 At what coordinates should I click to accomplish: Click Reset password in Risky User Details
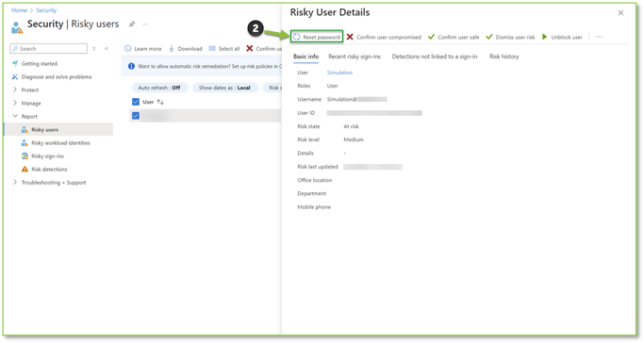(317, 37)
